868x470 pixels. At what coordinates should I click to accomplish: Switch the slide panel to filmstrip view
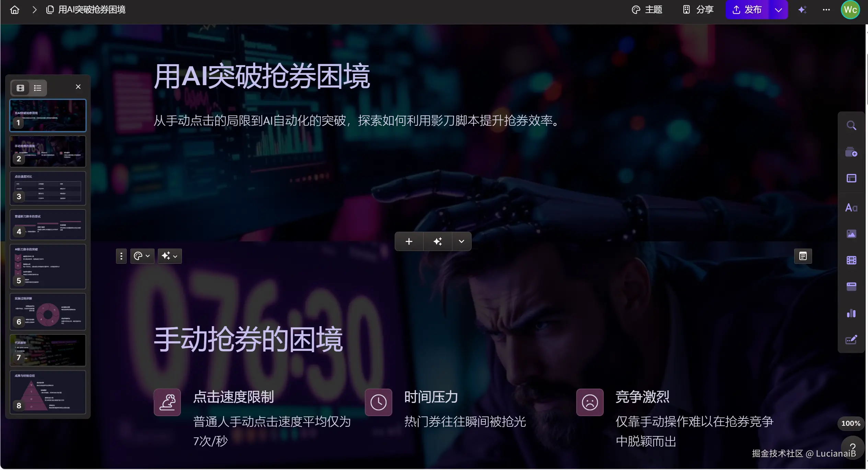pyautogui.click(x=20, y=88)
